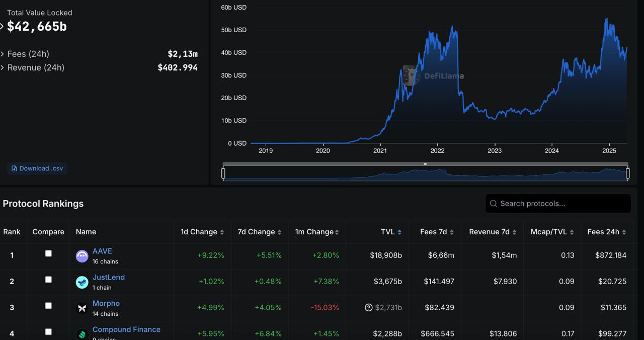Click the '14 chains' text under Morpho
This screenshot has height=340, width=644.
point(105,314)
